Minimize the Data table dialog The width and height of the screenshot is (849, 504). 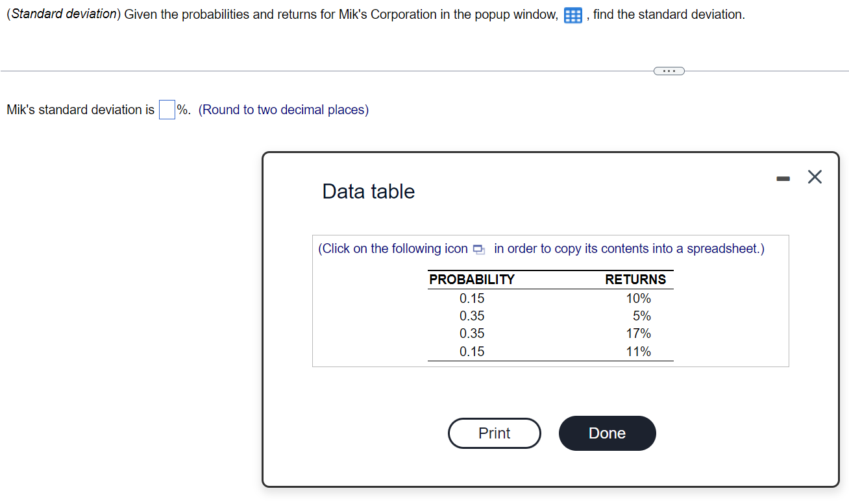point(783,177)
